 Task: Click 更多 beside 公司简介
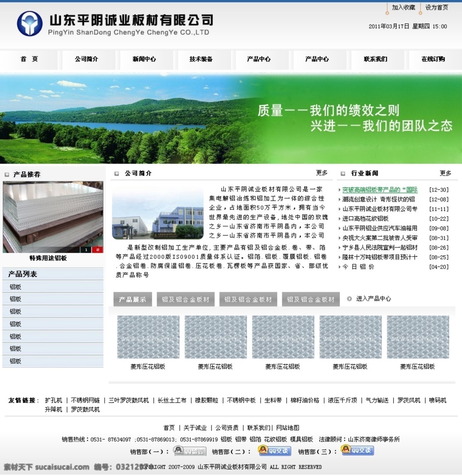[322, 173]
